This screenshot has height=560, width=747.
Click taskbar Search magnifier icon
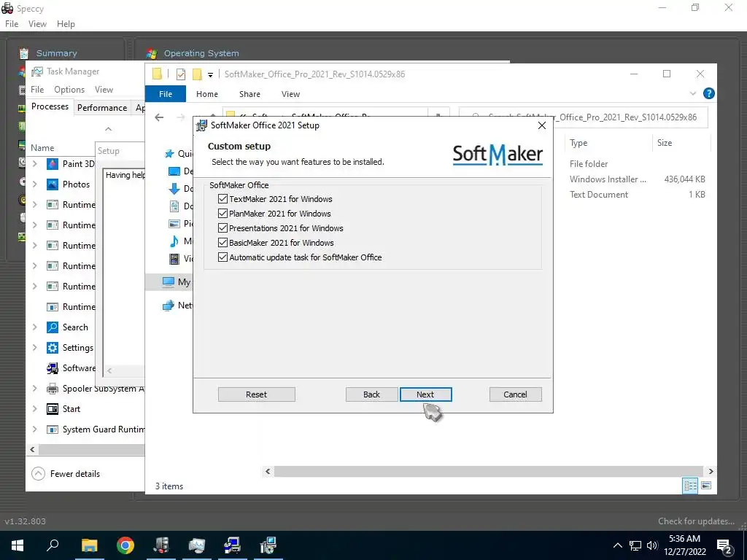click(x=53, y=545)
